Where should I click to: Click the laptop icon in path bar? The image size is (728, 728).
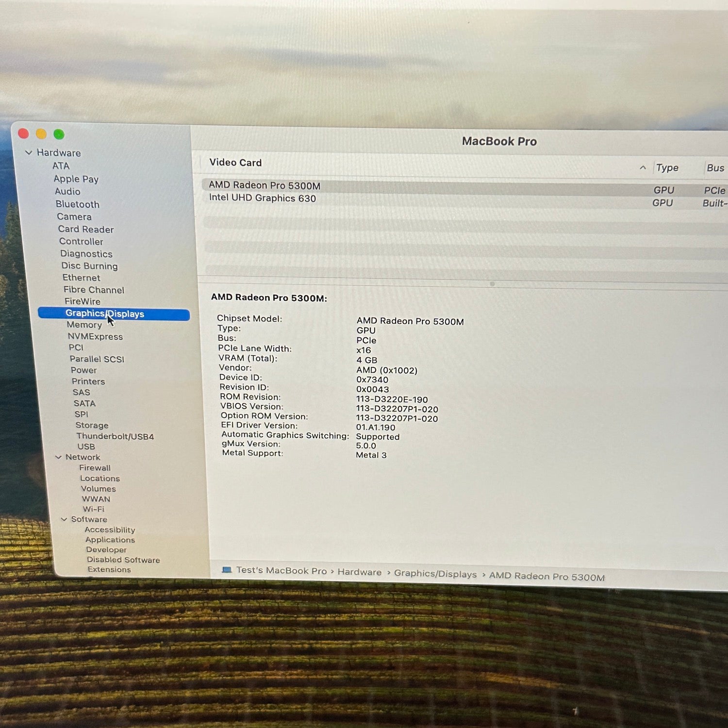[227, 570]
